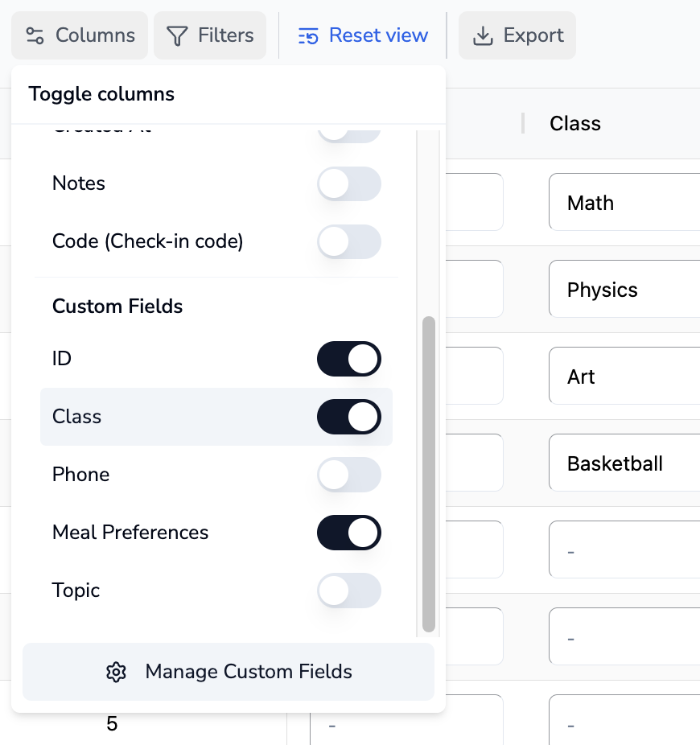Click the Class column header
The height and width of the screenshot is (745, 700).
(x=575, y=124)
